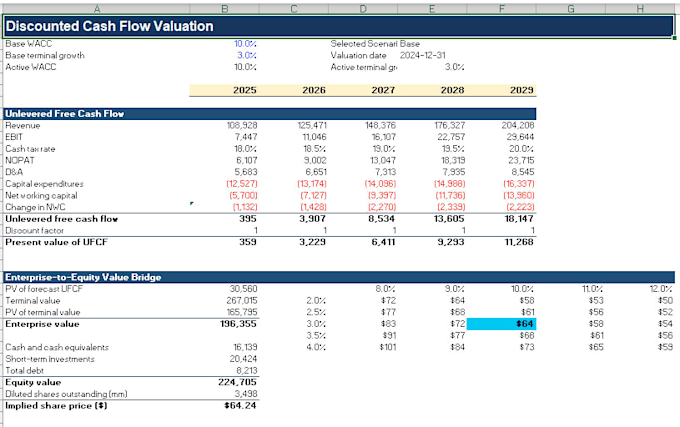This screenshot has width=680, height=427.
Task: Select 2025 D&A value 5,683
Action: 246,173
